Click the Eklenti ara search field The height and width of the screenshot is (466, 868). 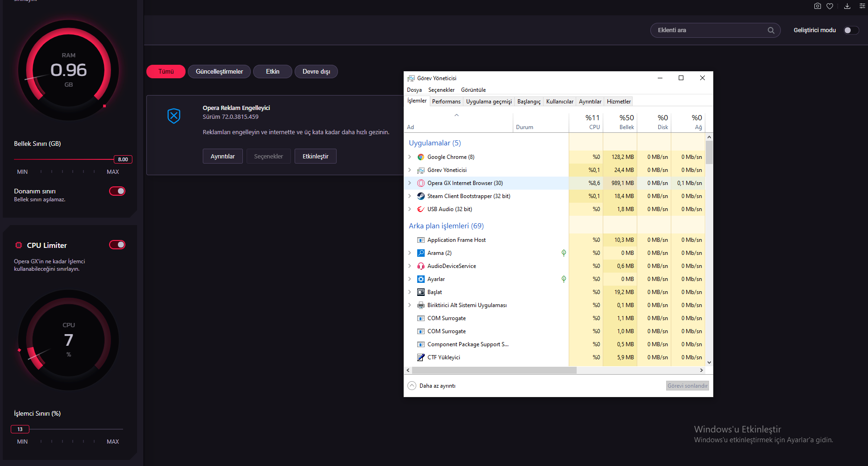(x=715, y=30)
